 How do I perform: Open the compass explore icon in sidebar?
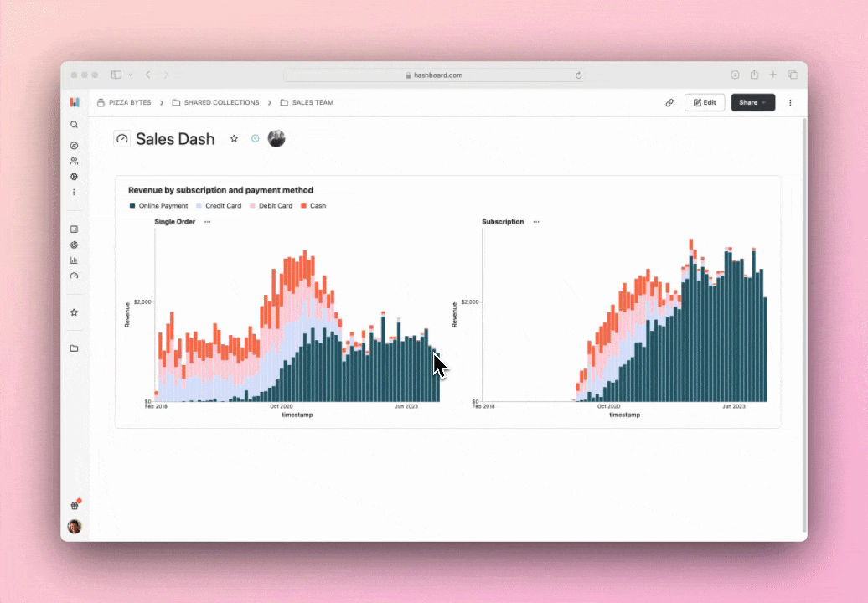pyautogui.click(x=75, y=146)
